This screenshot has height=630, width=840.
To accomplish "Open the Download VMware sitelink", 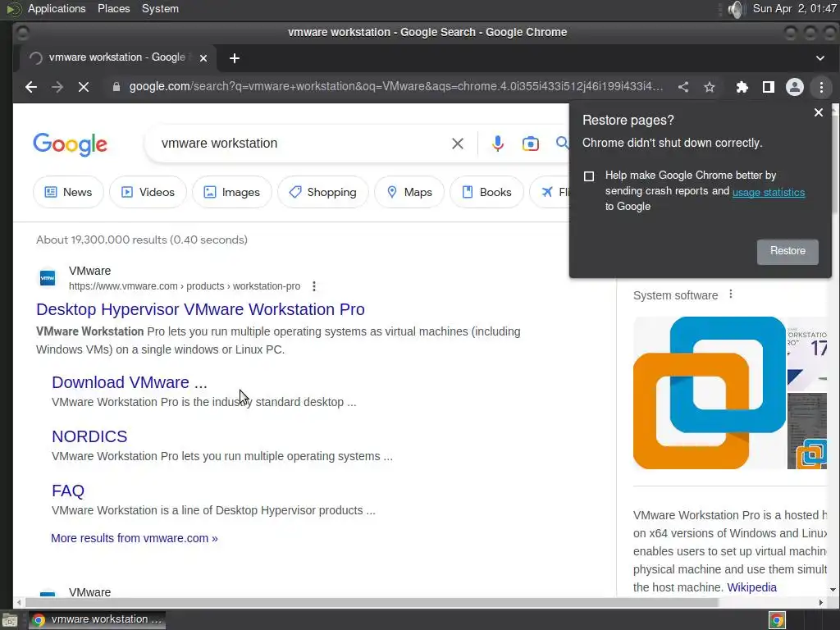I will pos(129,382).
